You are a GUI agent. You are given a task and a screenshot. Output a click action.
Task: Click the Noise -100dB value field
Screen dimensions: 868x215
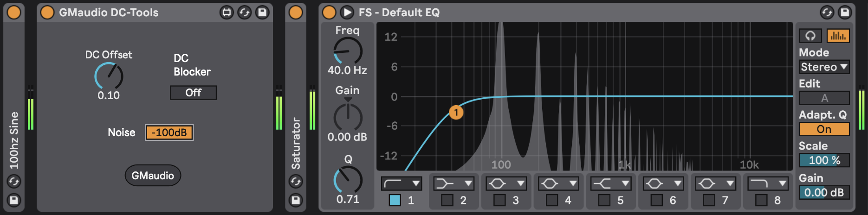(x=169, y=133)
